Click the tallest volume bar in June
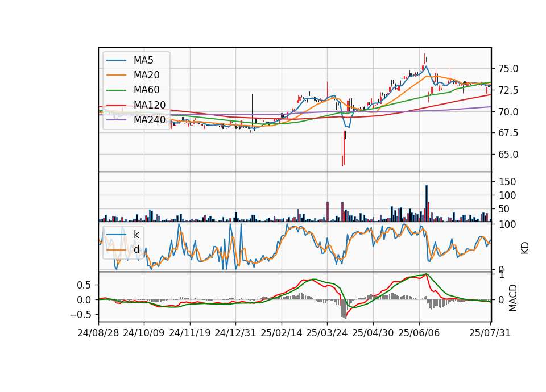546x392 pixels. tap(426, 203)
